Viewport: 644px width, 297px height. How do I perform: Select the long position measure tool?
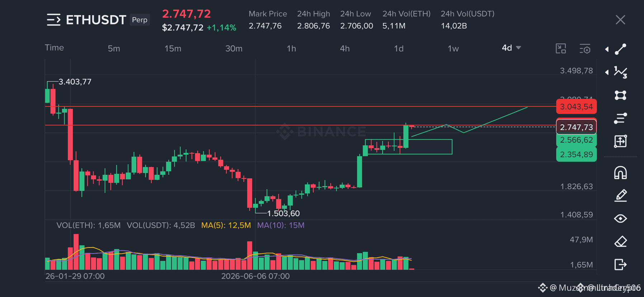tap(620, 141)
